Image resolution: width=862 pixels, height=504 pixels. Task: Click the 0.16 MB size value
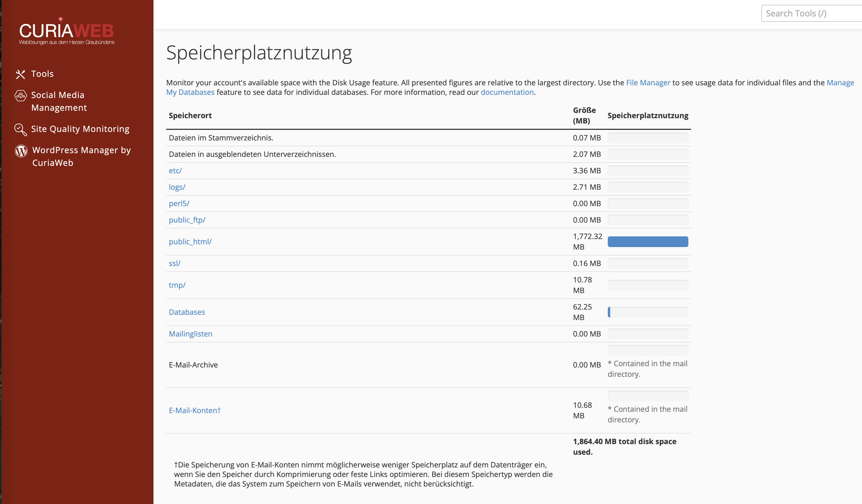click(x=587, y=263)
